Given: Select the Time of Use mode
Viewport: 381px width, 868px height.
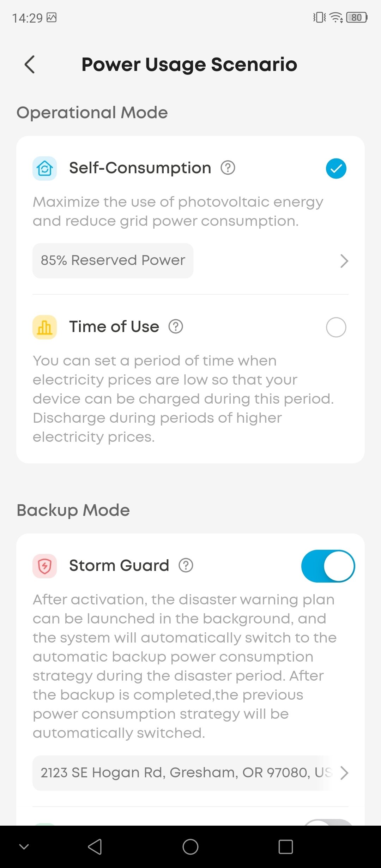Looking at the screenshot, I should [x=336, y=327].
